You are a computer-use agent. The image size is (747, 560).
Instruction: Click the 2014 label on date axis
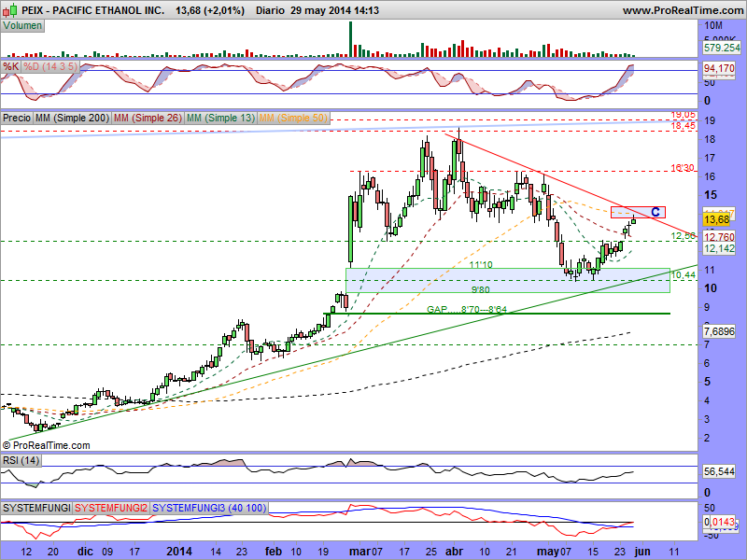point(179,552)
